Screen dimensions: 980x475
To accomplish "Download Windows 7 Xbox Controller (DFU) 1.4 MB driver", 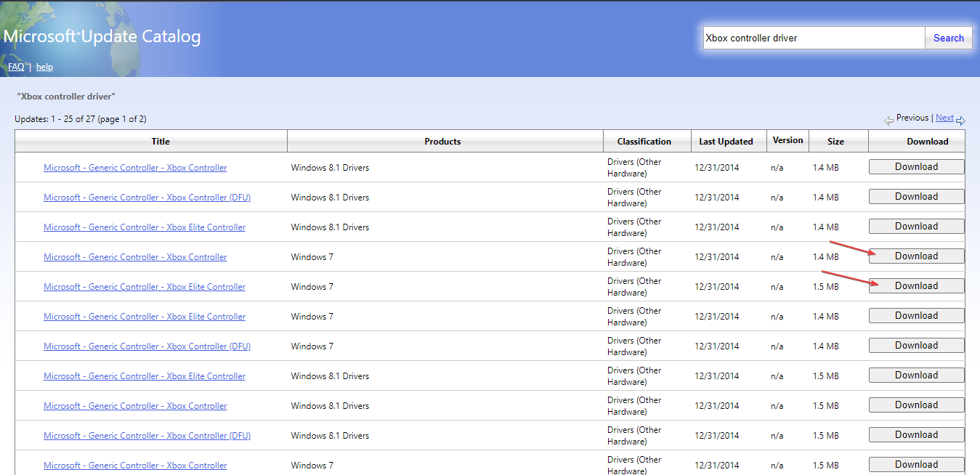I will tap(916, 346).
